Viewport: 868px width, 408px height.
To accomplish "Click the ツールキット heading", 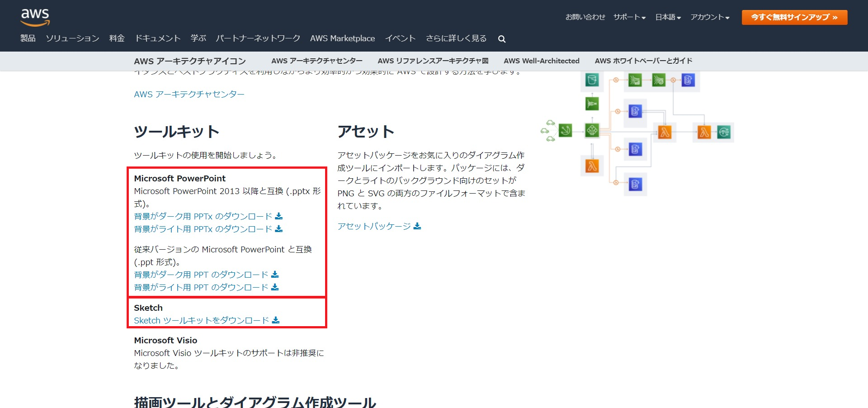I will [177, 132].
